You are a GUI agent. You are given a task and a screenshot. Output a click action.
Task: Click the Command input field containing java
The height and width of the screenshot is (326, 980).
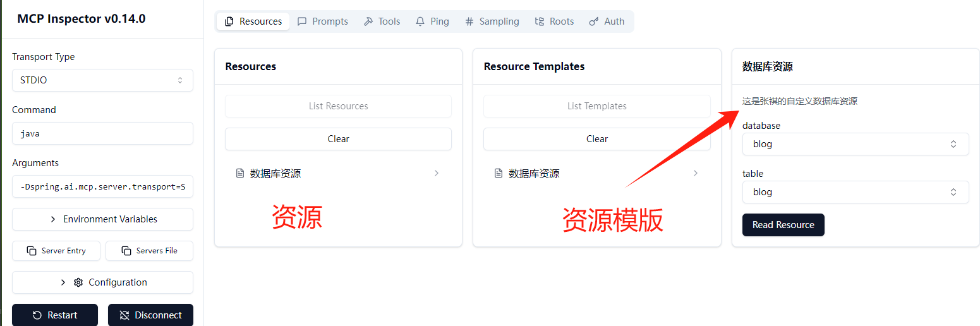pos(102,133)
